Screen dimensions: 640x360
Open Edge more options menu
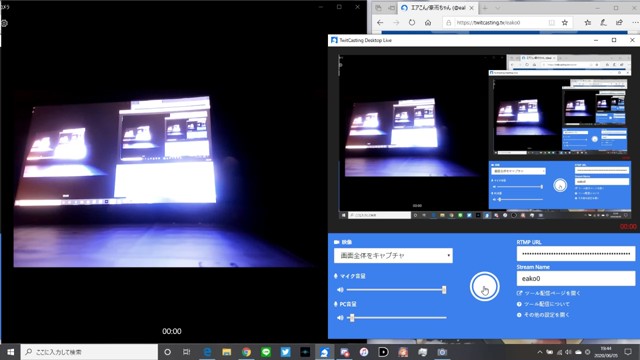(x=635, y=23)
